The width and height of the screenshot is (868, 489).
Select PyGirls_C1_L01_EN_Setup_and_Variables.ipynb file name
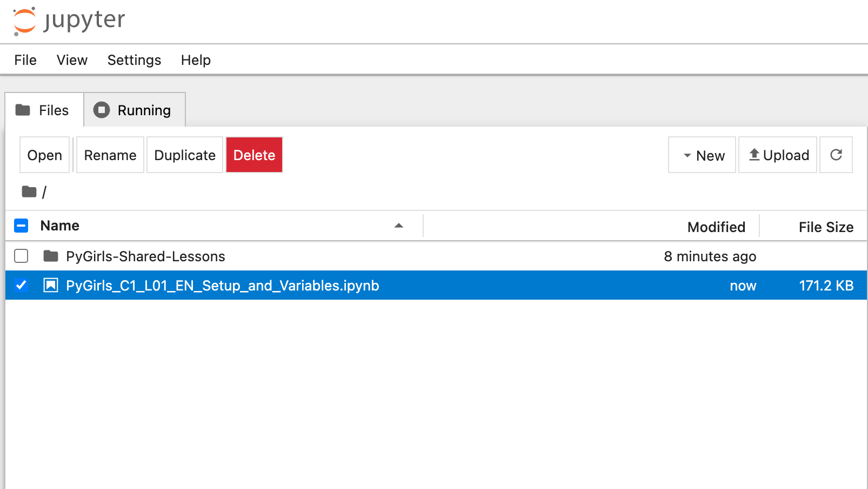pyautogui.click(x=223, y=286)
